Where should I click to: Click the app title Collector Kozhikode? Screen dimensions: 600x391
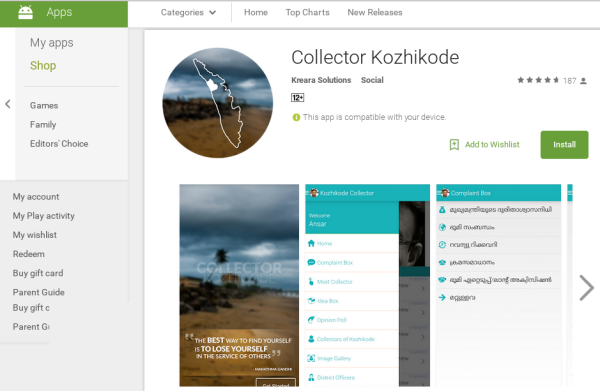(375, 58)
